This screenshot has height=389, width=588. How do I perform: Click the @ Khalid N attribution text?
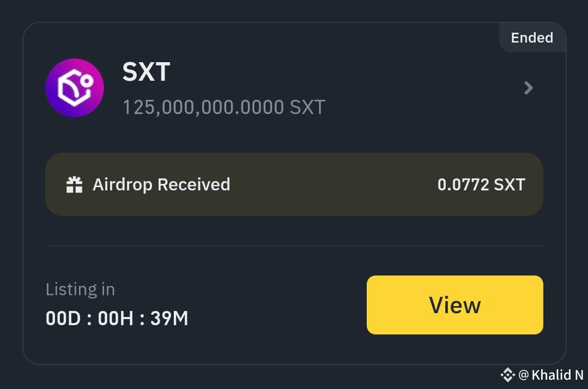[550, 375]
